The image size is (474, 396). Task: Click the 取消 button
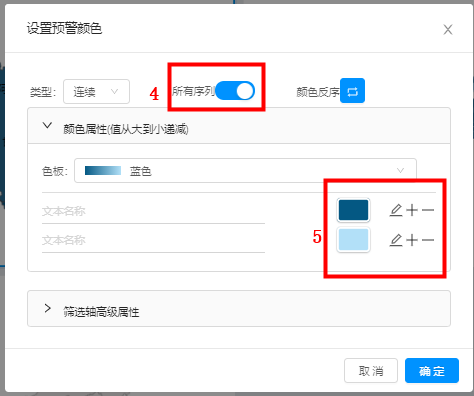[371, 371]
